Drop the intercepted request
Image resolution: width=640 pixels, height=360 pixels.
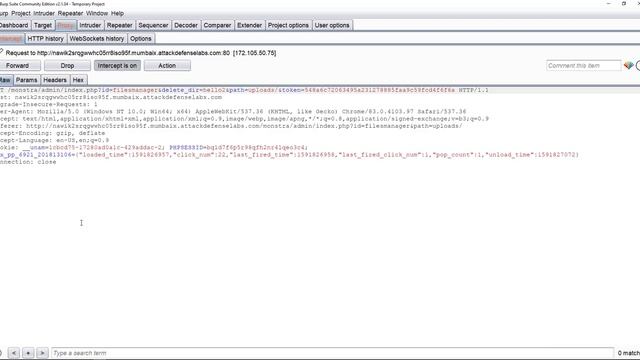pos(67,66)
